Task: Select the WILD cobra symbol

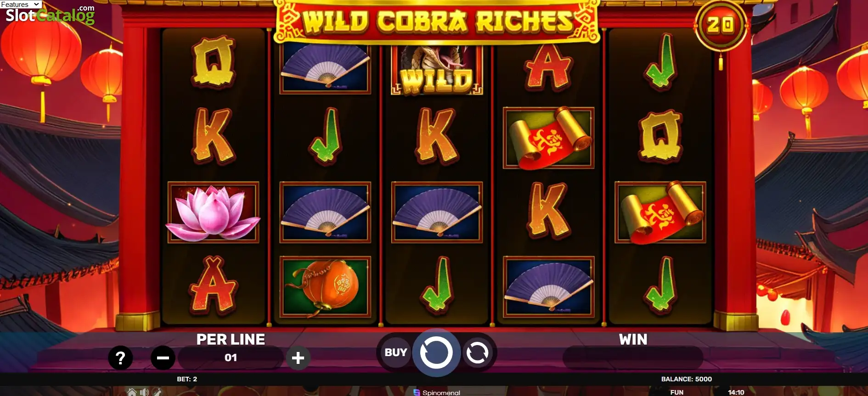Action: [x=436, y=69]
